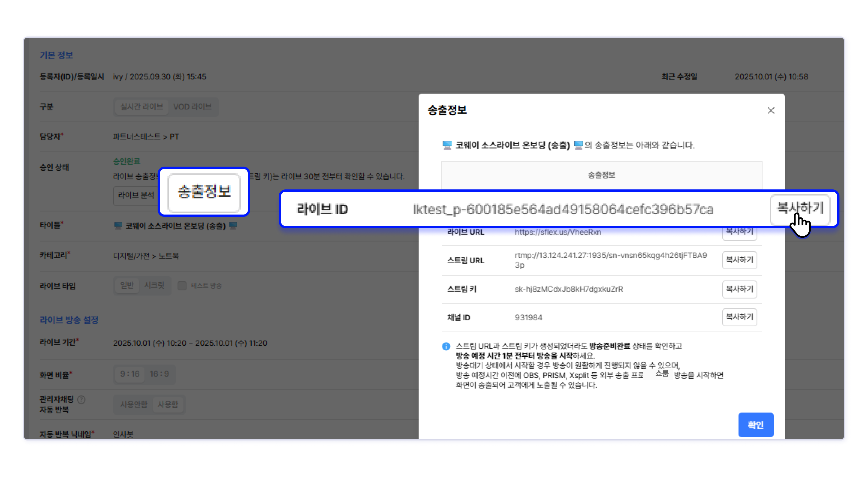The height and width of the screenshot is (477, 868).
Task: Switch 관리자채팅 자동 반복 to 사용함
Action: 168,404
